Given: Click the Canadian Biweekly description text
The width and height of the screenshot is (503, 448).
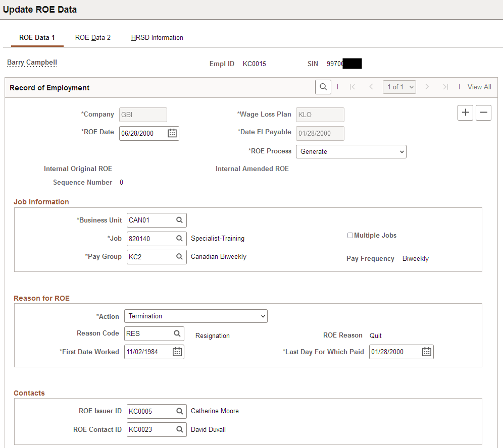Looking at the screenshot, I should 219,257.
